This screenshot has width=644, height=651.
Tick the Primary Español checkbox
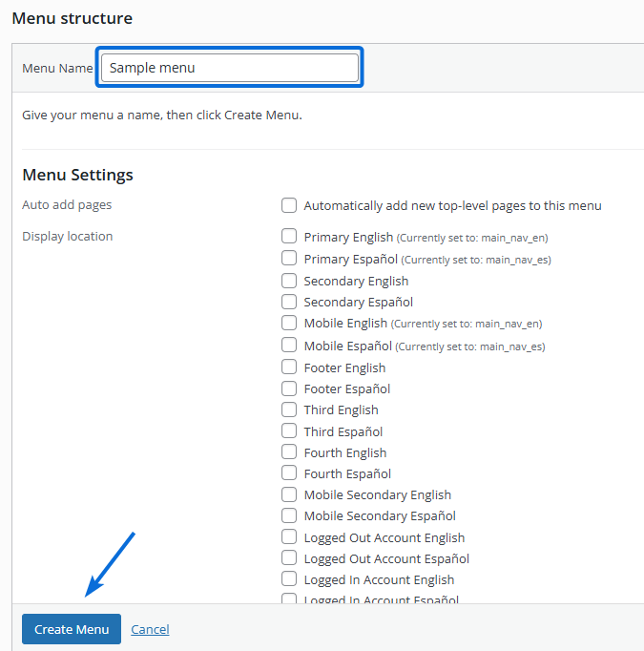289,258
